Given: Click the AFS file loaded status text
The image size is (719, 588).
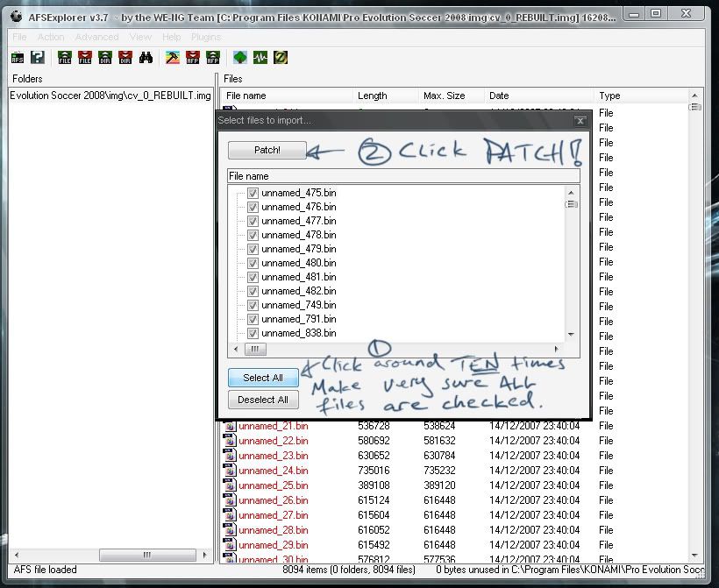Looking at the screenshot, I should coord(46,570).
